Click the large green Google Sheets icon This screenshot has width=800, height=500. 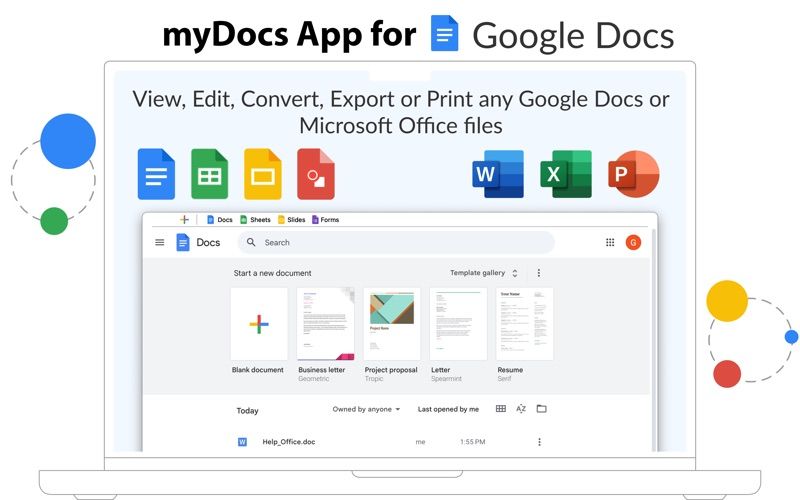[209, 174]
